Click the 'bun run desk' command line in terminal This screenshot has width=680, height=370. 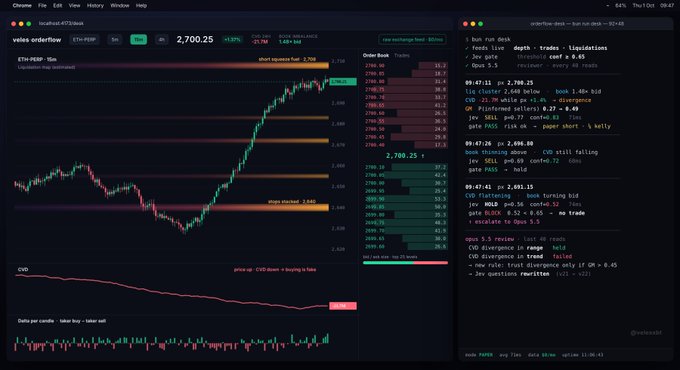pos(488,39)
